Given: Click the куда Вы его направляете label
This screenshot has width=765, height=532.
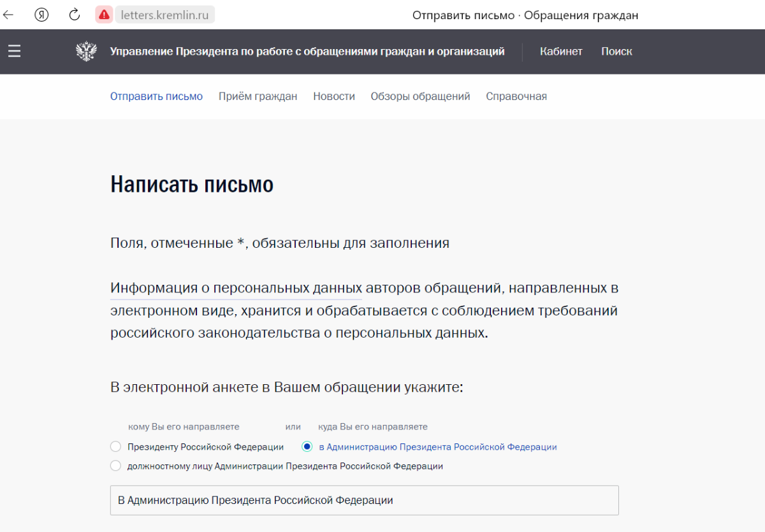Looking at the screenshot, I should (373, 426).
